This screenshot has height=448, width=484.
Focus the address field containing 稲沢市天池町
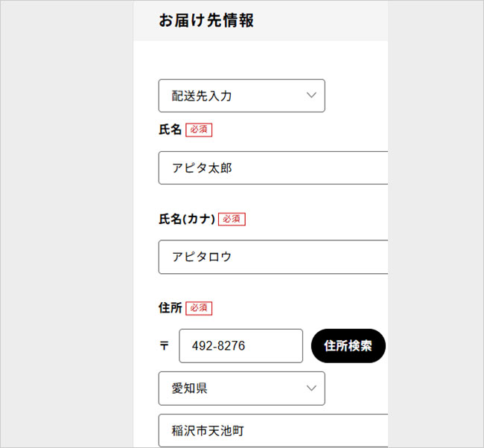(x=273, y=431)
